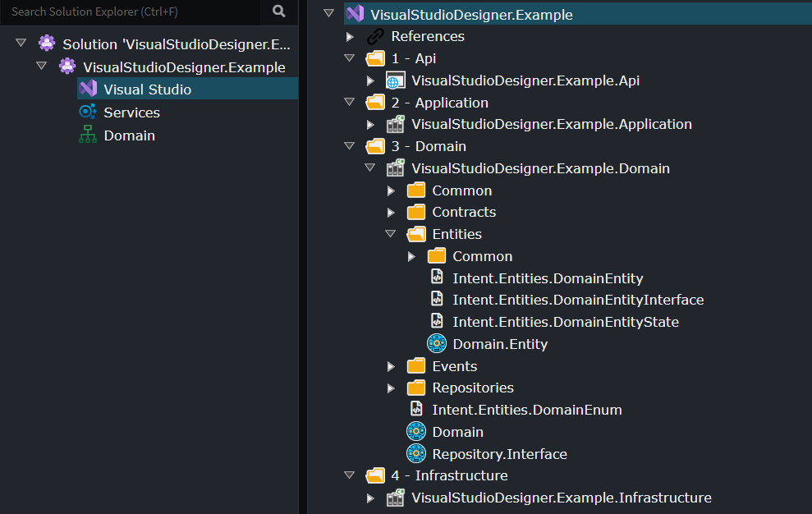The height and width of the screenshot is (514, 812).
Task: Select the Domain.Entity row text
Action: [500, 344]
